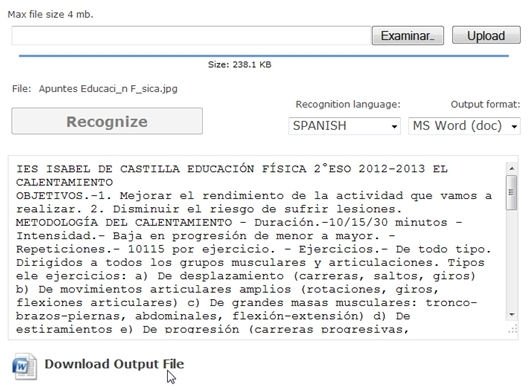The width and height of the screenshot is (529, 391).
Task: Click the Recognize button
Action: coord(107,121)
